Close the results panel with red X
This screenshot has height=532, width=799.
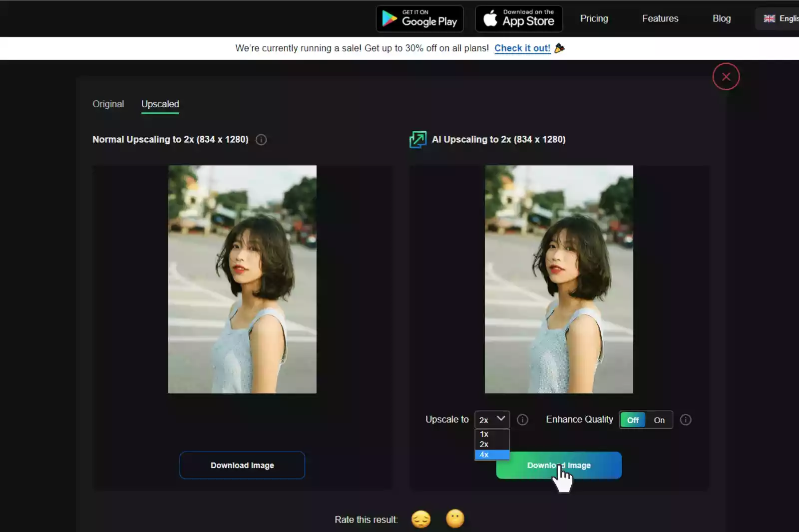tap(726, 77)
